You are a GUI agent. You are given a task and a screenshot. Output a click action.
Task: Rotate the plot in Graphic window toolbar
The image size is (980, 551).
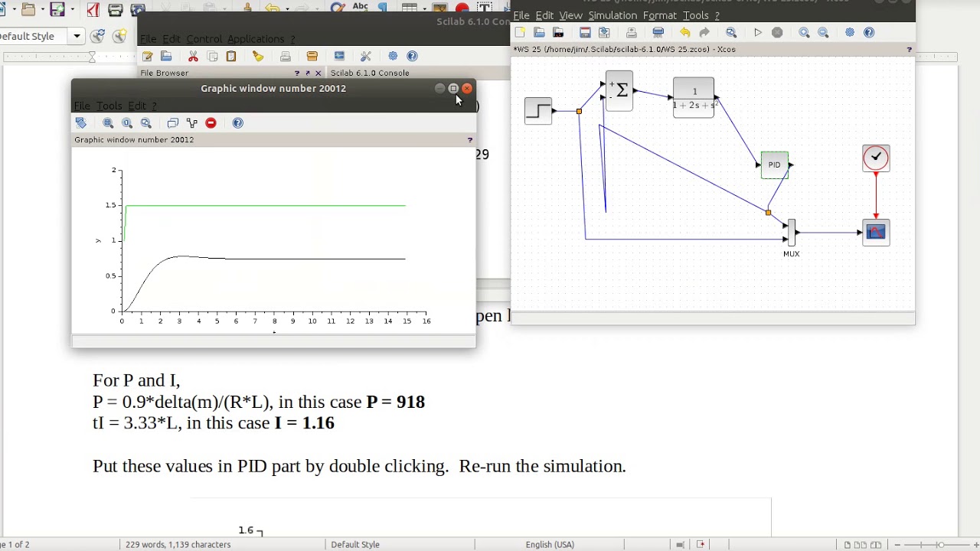tap(81, 123)
